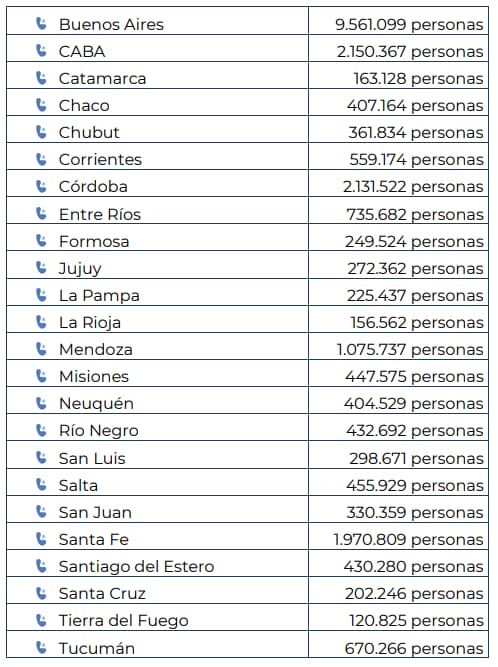Screen dimensions: 498x667
Task: Click the La Pampa province name
Action: (99, 296)
